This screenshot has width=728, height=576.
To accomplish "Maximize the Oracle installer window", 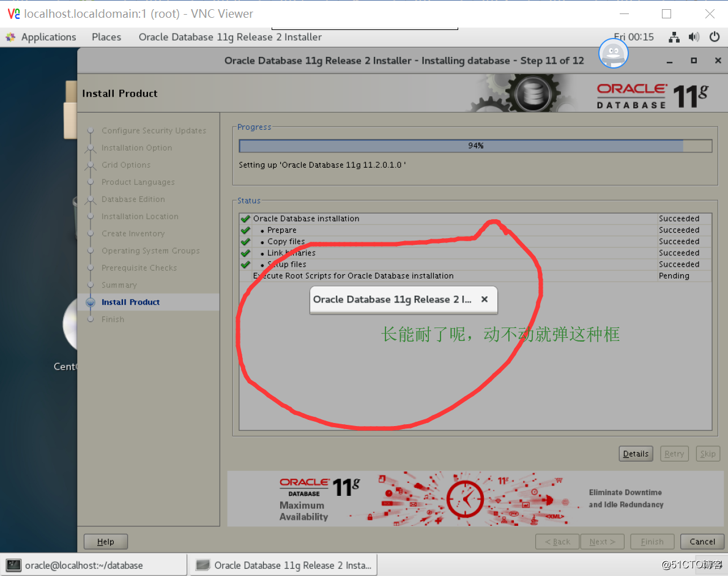I will tap(694, 61).
